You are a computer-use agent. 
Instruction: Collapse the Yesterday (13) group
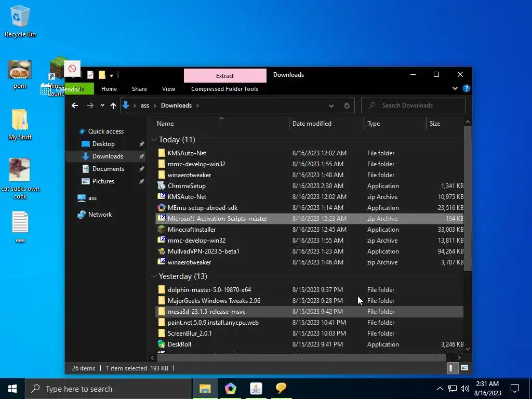click(x=154, y=276)
